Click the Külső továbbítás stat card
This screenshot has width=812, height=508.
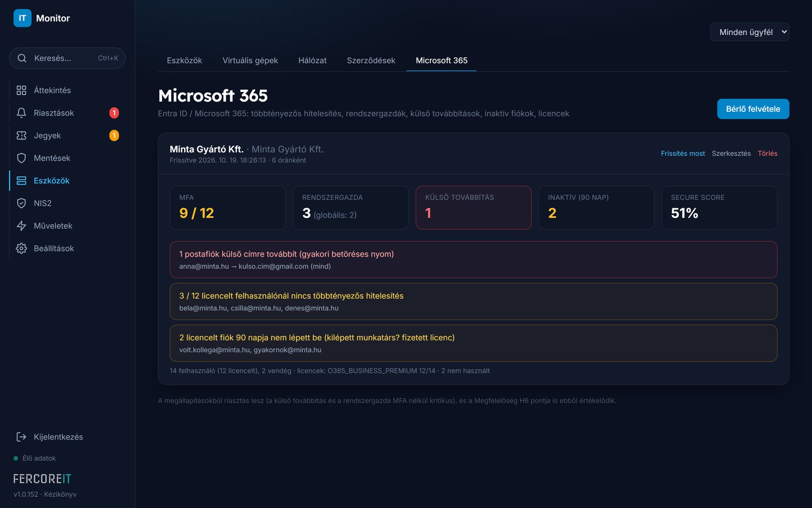point(473,208)
